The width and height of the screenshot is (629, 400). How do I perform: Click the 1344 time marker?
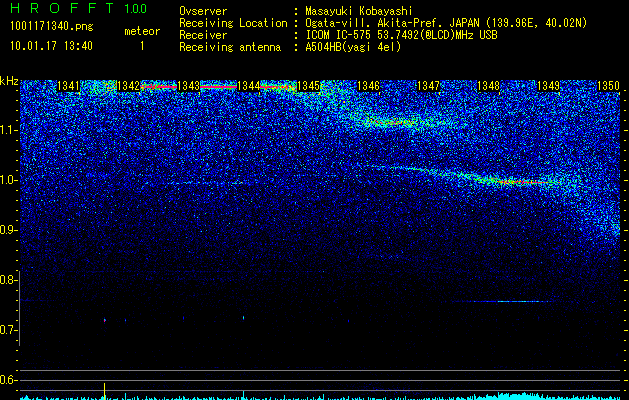point(248,86)
